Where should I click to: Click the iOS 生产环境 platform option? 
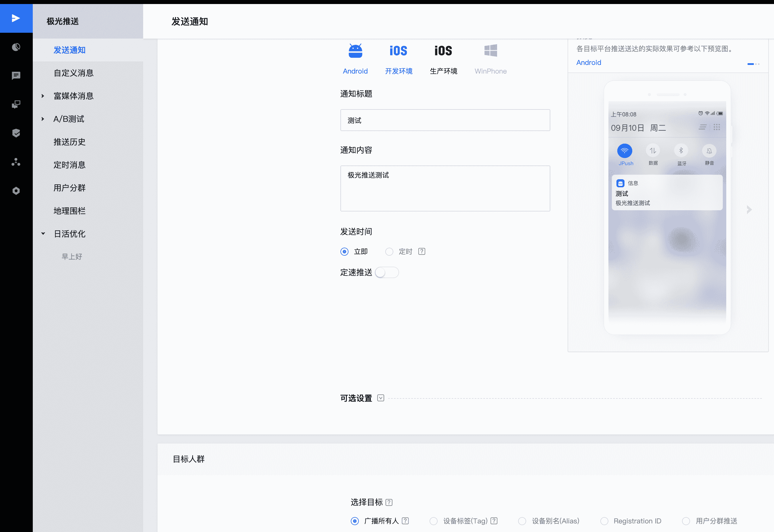(443, 51)
